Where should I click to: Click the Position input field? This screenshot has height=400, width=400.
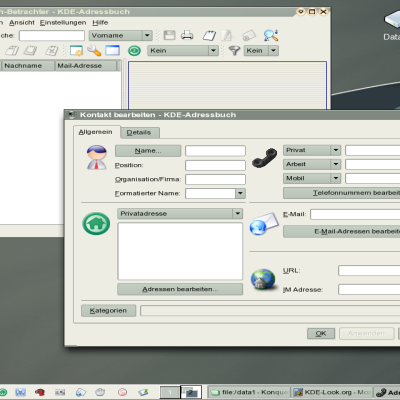[215, 165]
